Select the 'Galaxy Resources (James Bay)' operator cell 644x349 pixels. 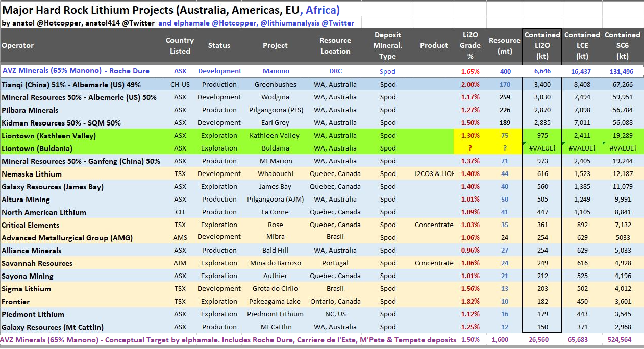[x=52, y=186]
